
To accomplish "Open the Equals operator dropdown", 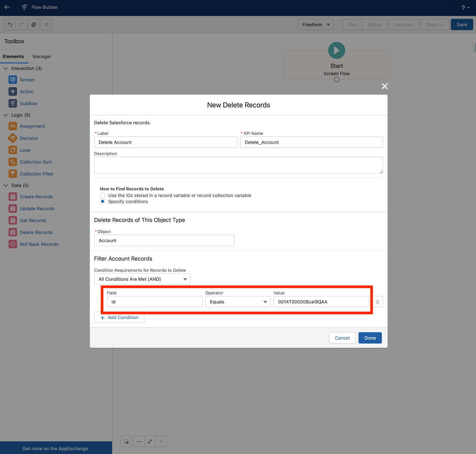I will tap(265, 302).
